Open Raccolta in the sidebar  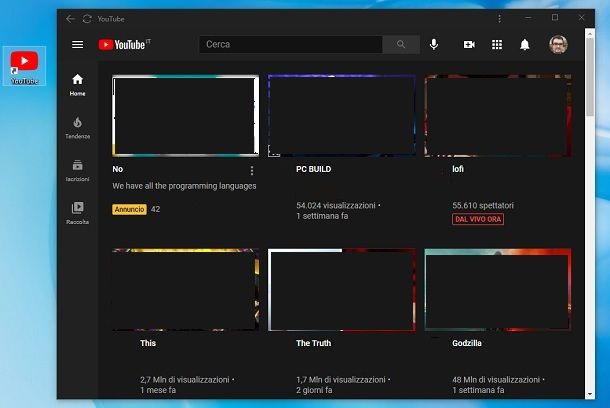[77, 213]
